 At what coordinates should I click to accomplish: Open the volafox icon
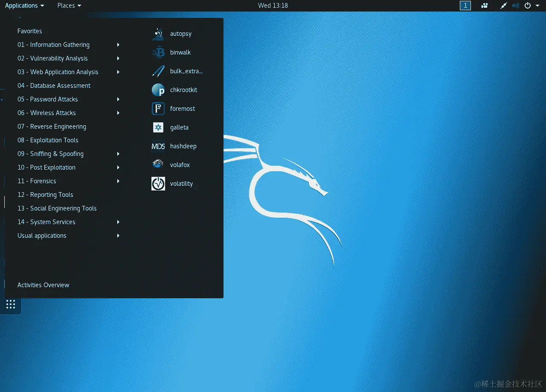click(158, 165)
